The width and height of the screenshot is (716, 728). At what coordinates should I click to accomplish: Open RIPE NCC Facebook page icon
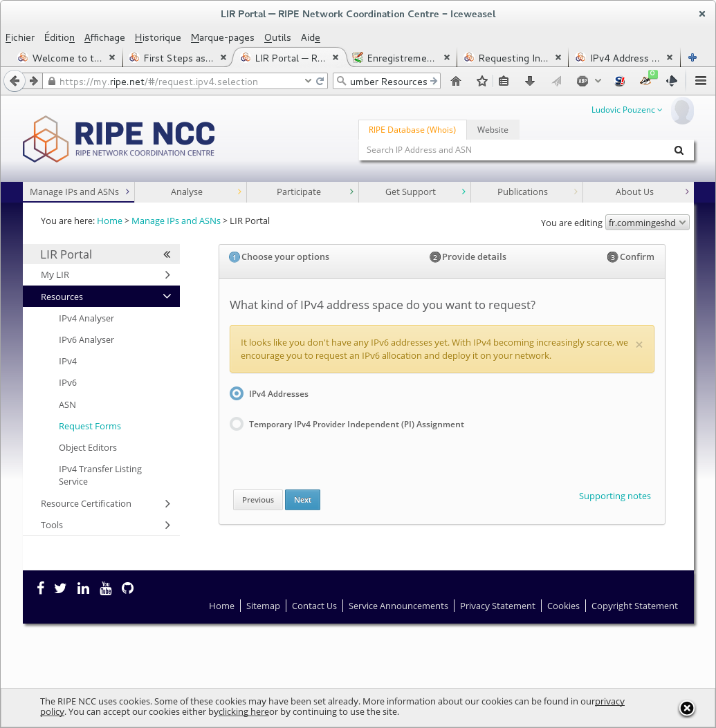40,588
